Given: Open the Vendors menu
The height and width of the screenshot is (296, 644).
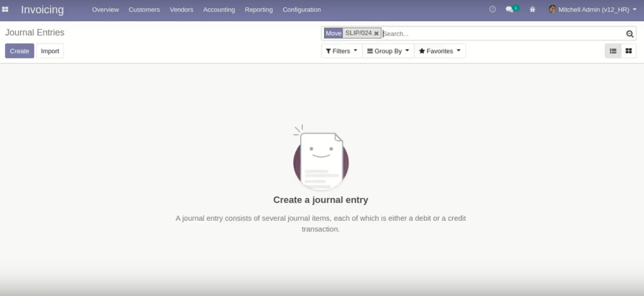Looking at the screenshot, I should click(x=182, y=10).
